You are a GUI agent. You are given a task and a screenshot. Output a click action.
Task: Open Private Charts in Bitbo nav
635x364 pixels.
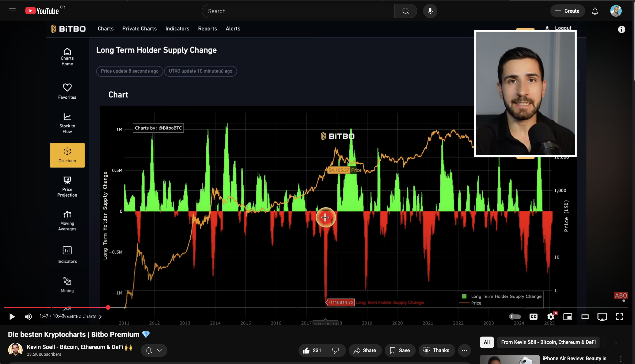tap(140, 29)
